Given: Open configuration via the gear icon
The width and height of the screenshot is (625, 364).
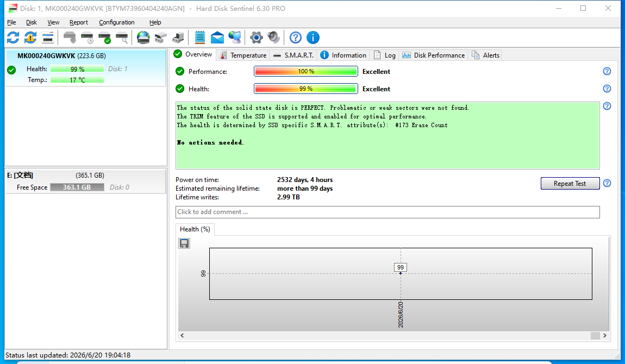Looking at the screenshot, I should [x=257, y=38].
